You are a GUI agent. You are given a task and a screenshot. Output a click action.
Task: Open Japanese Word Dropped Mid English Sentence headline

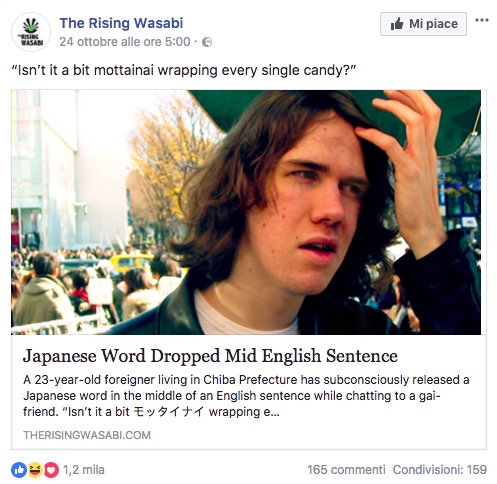(210, 356)
